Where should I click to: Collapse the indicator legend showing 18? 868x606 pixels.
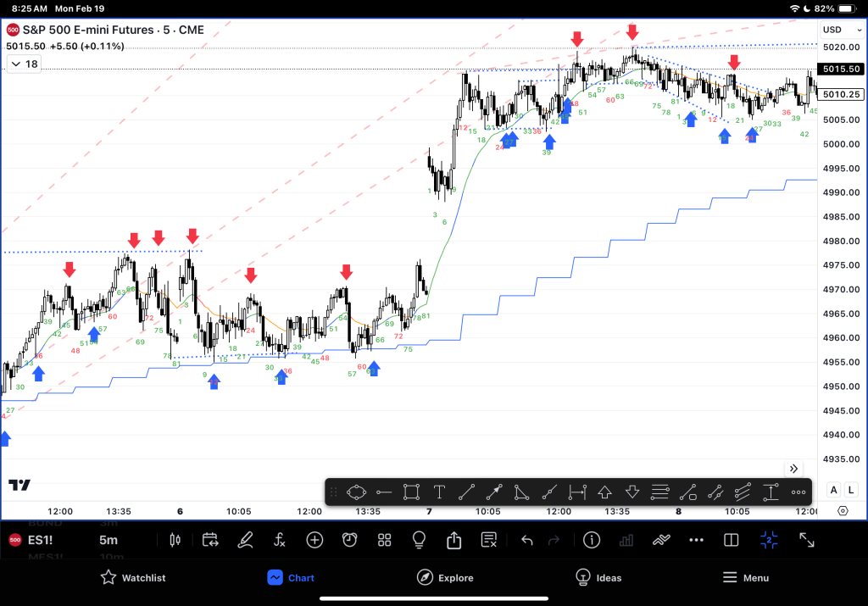[24, 64]
